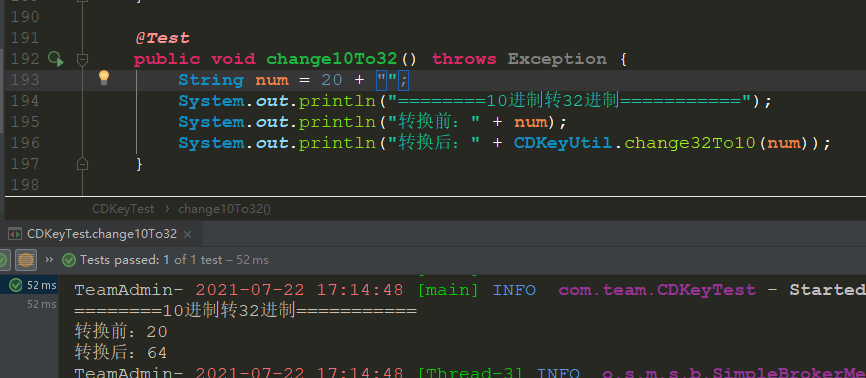Click the 'String' type on line 193
The image size is (866, 378).
point(211,80)
